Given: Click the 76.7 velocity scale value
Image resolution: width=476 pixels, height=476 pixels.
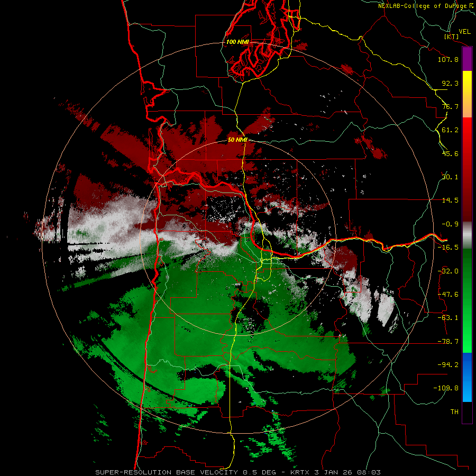Looking at the screenshot, I should coord(450,106).
